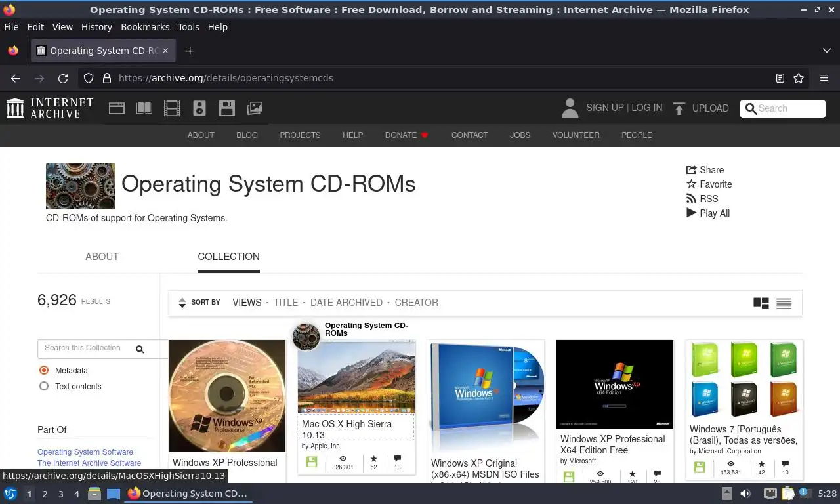The image size is (840, 504).
Task: Toggle Firefox reader view icon
Action: click(x=780, y=78)
